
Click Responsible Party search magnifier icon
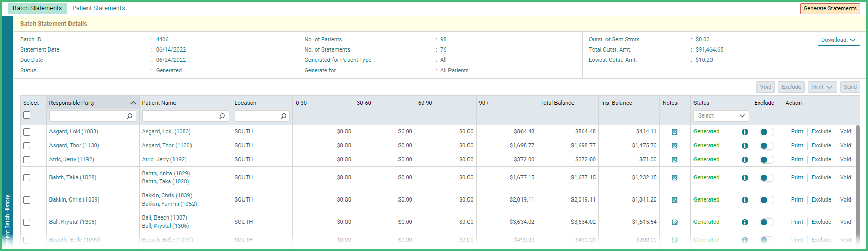tap(129, 116)
